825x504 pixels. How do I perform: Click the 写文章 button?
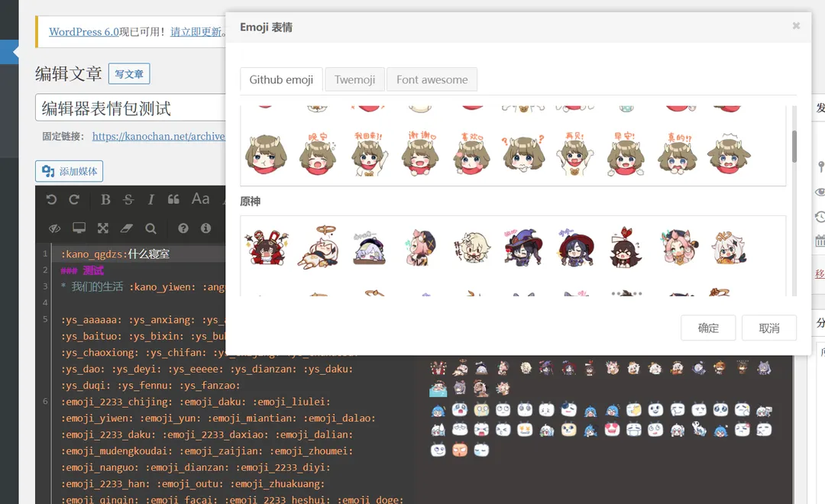[129, 73]
